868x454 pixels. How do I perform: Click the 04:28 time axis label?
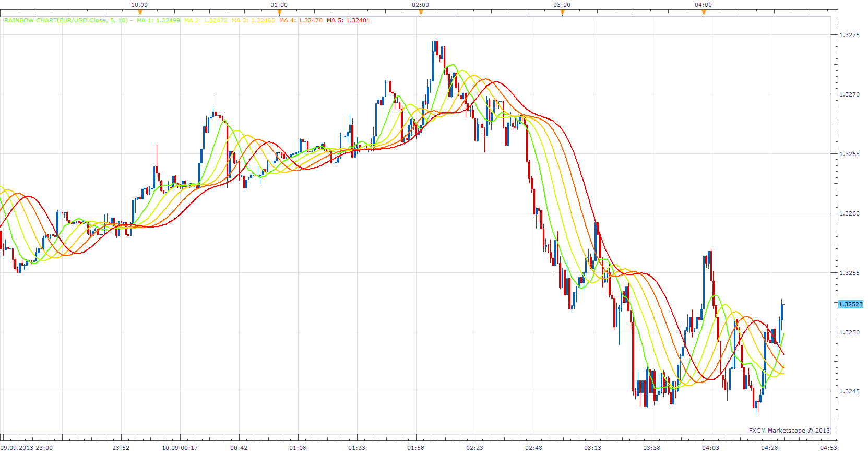pos(770,448)
